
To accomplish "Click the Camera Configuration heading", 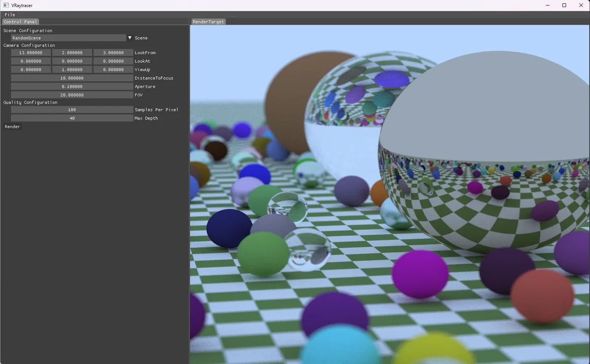I will point(29,45).
